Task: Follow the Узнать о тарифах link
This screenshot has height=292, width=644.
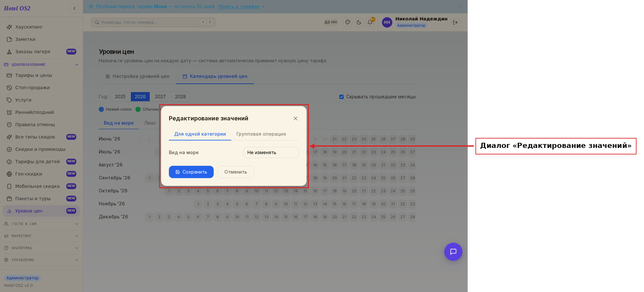Action: click(239, 6)
